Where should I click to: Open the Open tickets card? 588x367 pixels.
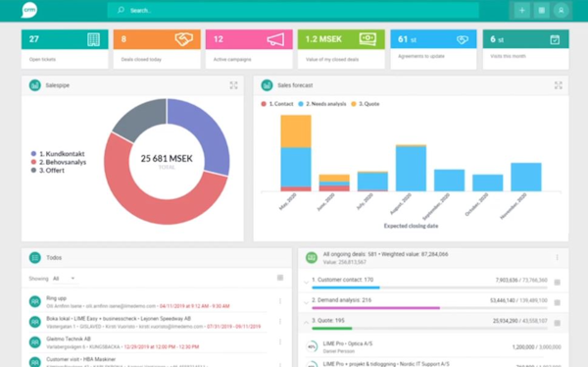65,49
